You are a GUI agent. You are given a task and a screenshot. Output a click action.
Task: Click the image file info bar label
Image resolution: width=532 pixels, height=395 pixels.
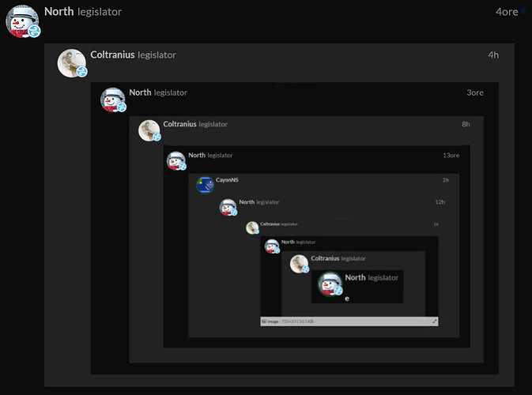click(x=274, y=322)
